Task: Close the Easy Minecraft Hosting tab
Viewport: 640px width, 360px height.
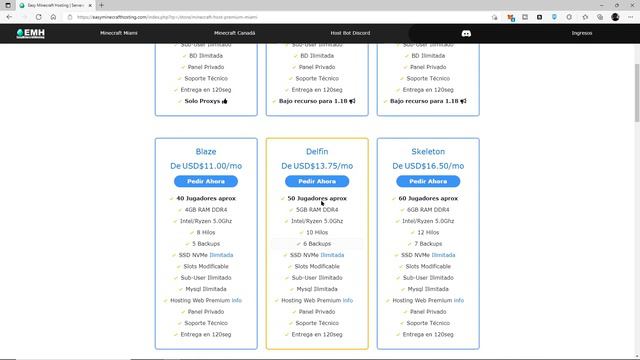Action: coord(90,5)
